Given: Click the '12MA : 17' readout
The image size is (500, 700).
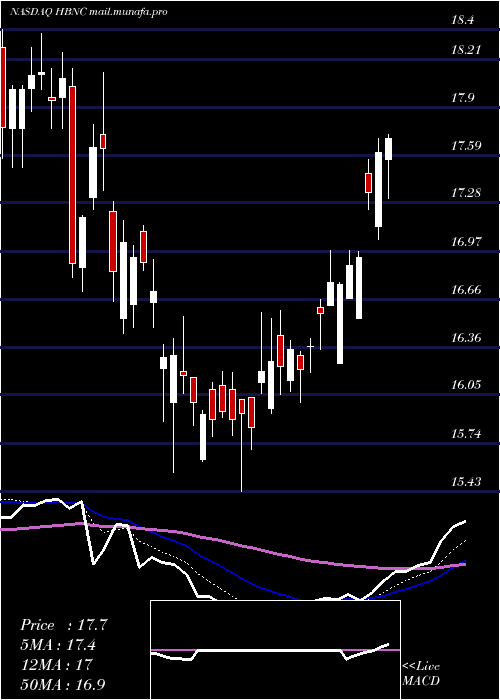Looking at the screenshot, I should coord(56,664).
